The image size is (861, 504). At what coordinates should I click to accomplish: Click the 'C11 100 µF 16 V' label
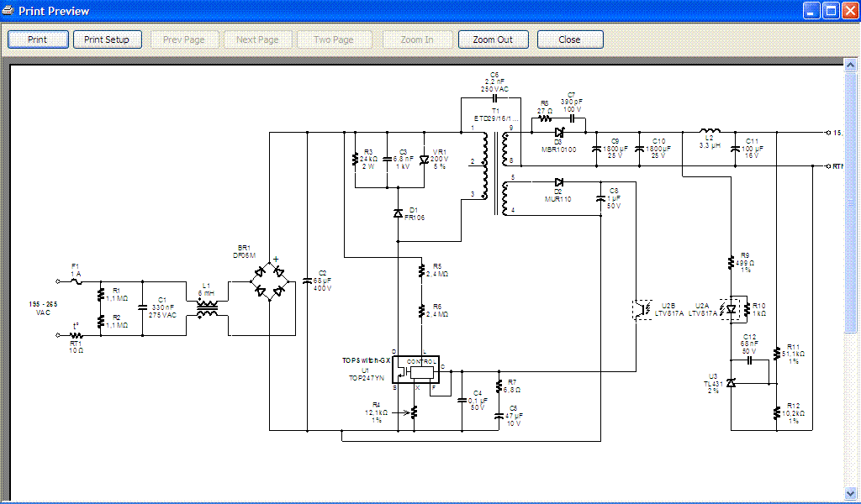[x=753, y=148]
